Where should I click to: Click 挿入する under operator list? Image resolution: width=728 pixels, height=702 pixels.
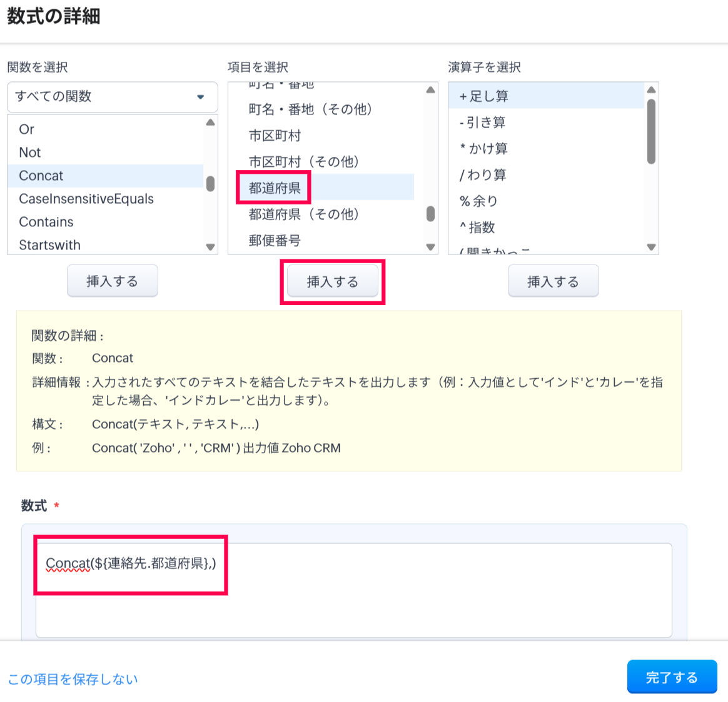553,281
